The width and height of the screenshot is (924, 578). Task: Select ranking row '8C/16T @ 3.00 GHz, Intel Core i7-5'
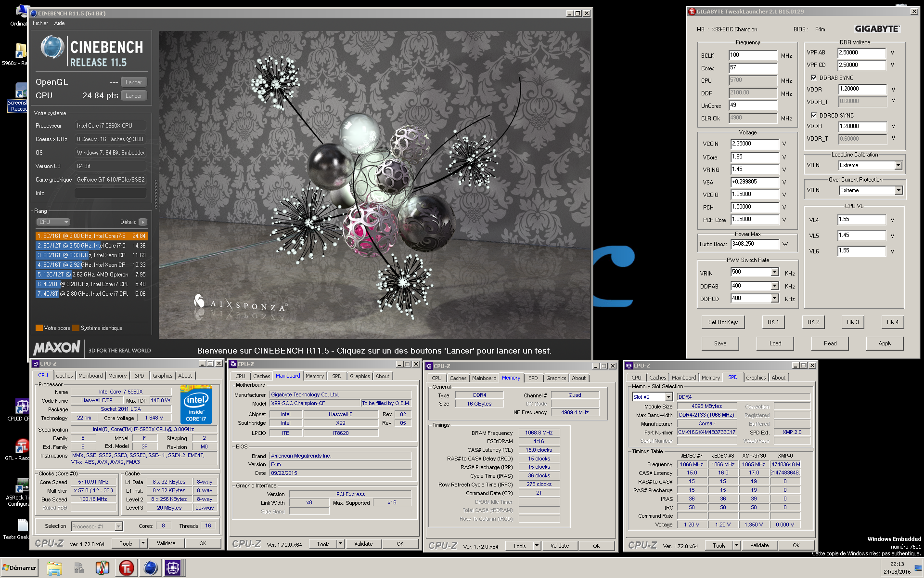click(91, 236)
